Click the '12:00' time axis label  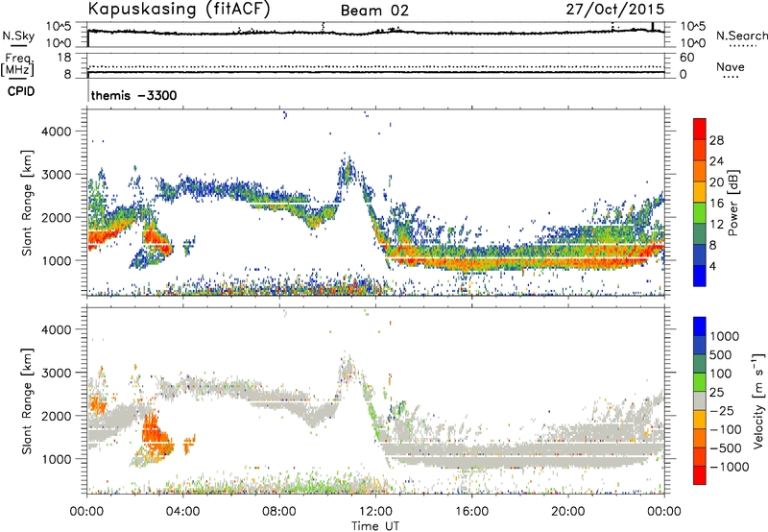pos(375,511)
